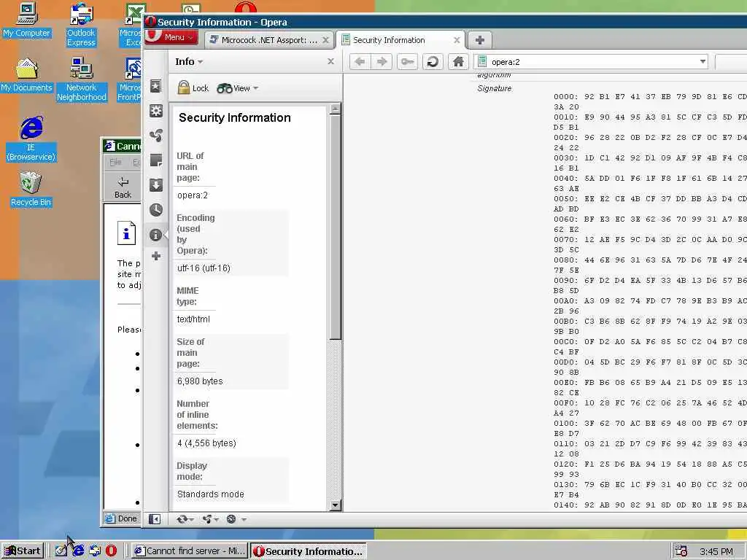Toggle the panel visibility button in status bar

155,519
